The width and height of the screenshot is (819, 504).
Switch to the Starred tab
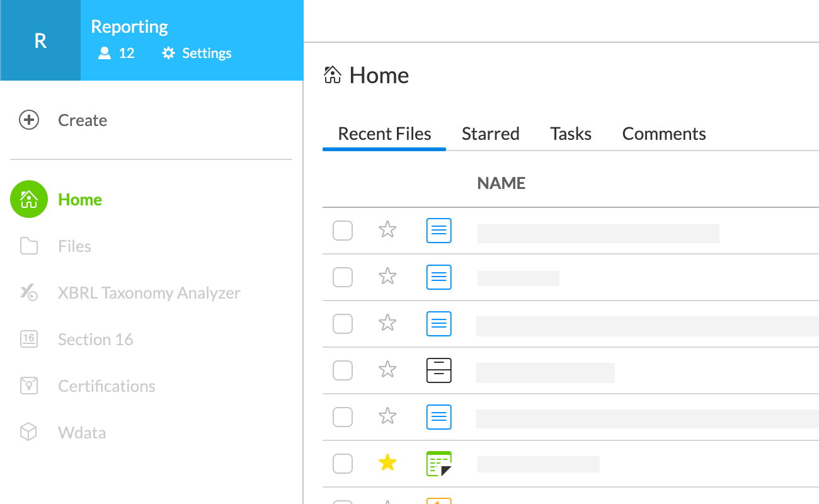click(490, 134)
